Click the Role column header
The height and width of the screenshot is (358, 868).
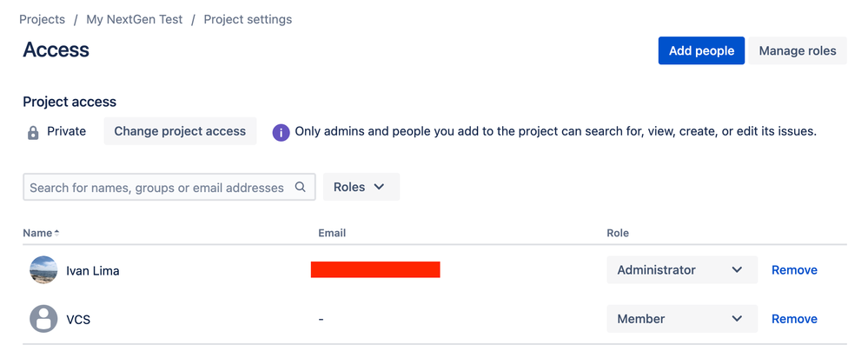(x=618, y=233)
